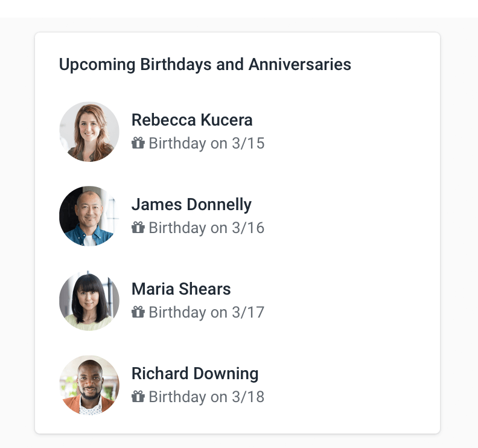The width and height of the screenshot is (478, 448).
Task: Select the "Birthday on 3/17" label
Action: point(206,313)
